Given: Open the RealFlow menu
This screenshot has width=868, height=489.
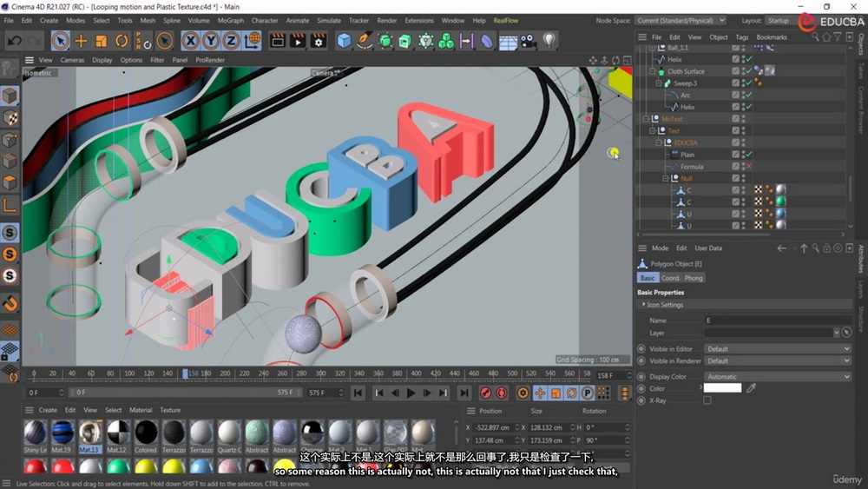Looking at the screenshot, I should [506, 21].
